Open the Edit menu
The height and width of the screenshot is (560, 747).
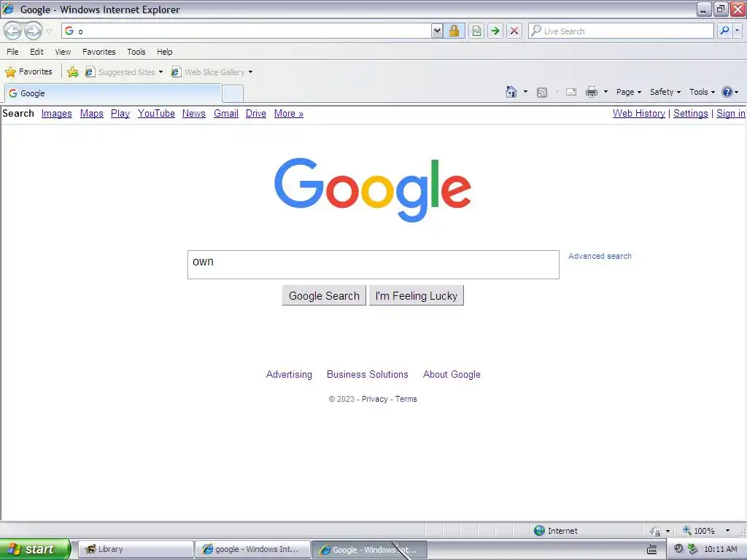coord(36,52)
